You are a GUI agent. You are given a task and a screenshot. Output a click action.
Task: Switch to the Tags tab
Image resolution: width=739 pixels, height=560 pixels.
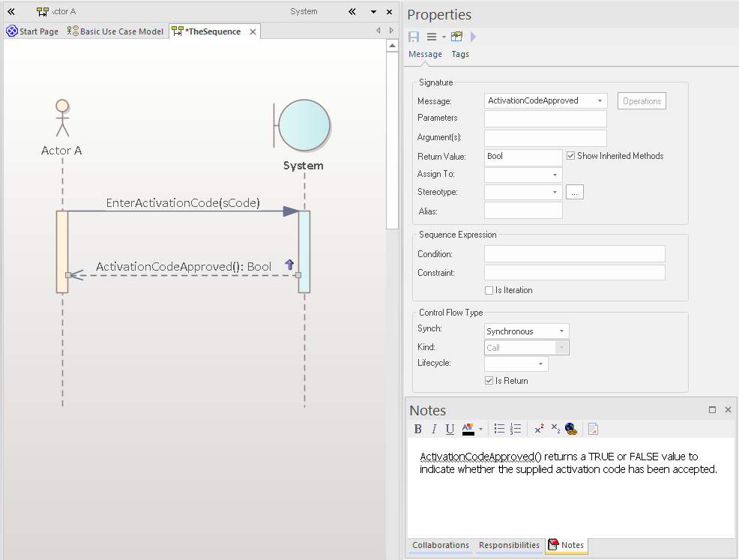460,54
